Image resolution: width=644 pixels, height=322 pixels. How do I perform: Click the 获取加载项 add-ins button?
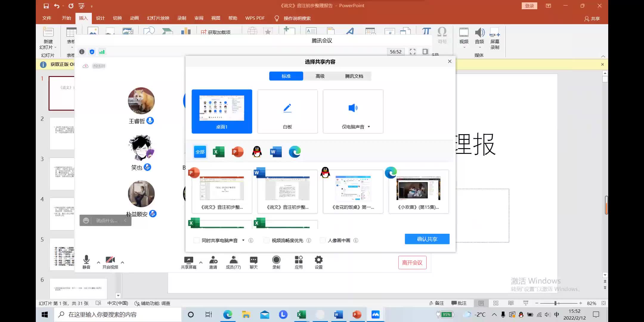click(216, 32)
